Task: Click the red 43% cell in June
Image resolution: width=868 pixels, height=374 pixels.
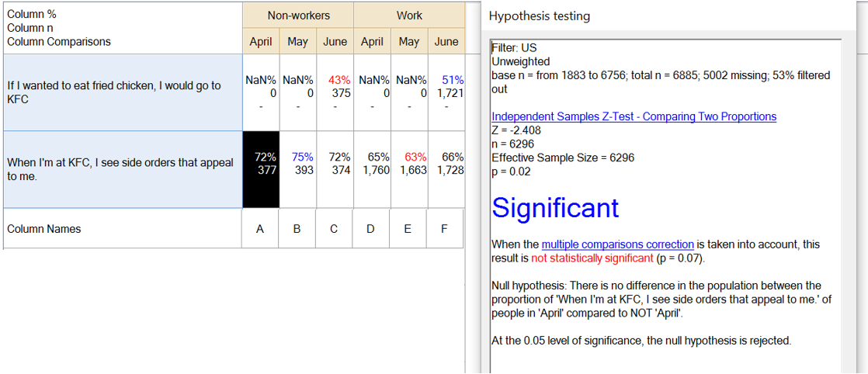Action: pos(335,92)
